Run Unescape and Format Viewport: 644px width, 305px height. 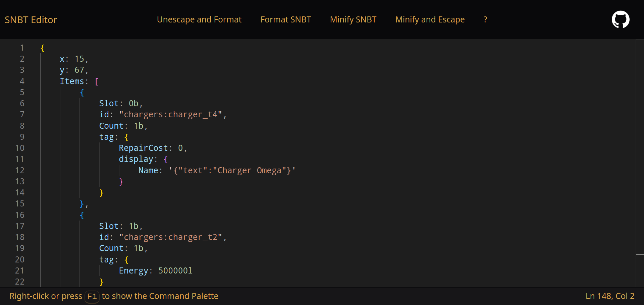[199, 19]
